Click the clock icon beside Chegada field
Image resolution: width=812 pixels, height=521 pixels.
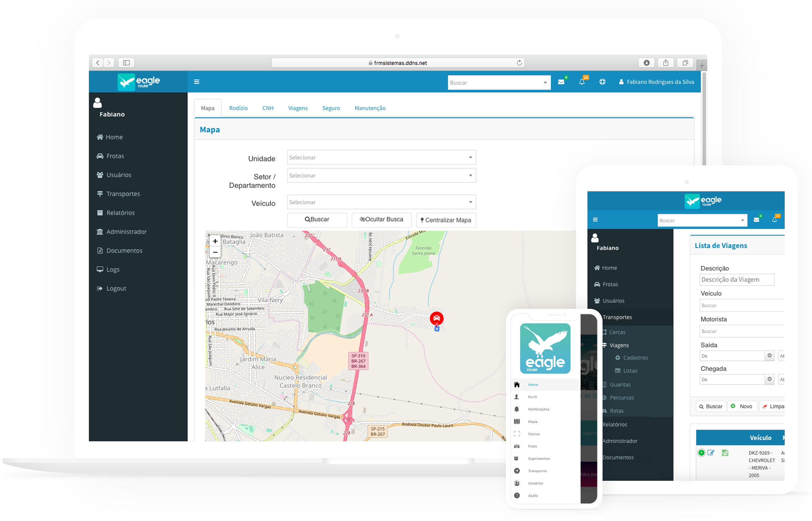pos(770,379)
